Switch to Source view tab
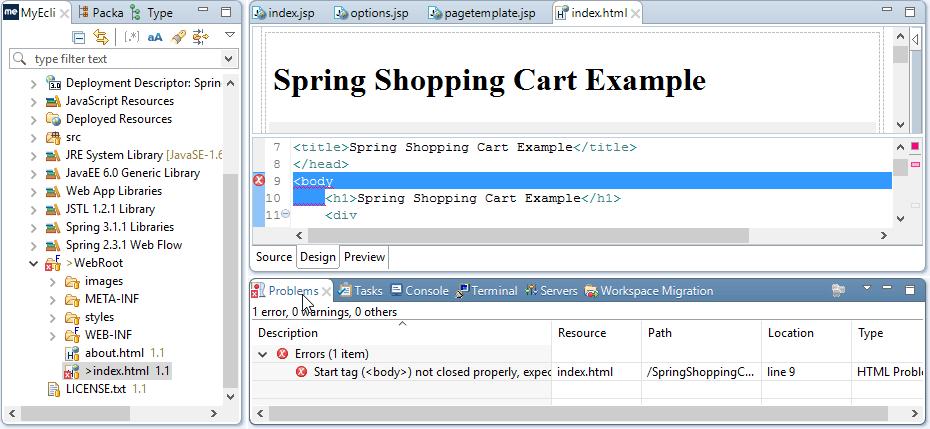930x429 pixels. point(273,257)
